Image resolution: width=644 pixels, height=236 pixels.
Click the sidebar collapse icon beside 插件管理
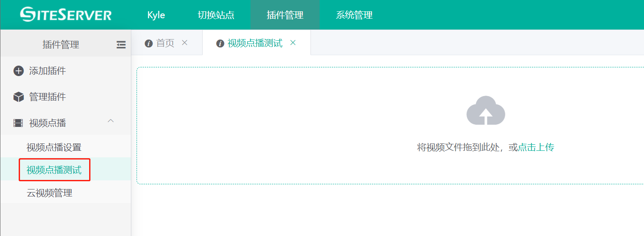coord(121,44)
